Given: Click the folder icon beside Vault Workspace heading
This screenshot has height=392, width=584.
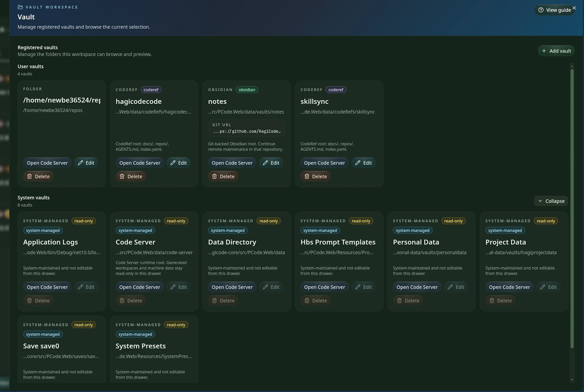Looking at the screenshot, I should [x=20, y=7].
